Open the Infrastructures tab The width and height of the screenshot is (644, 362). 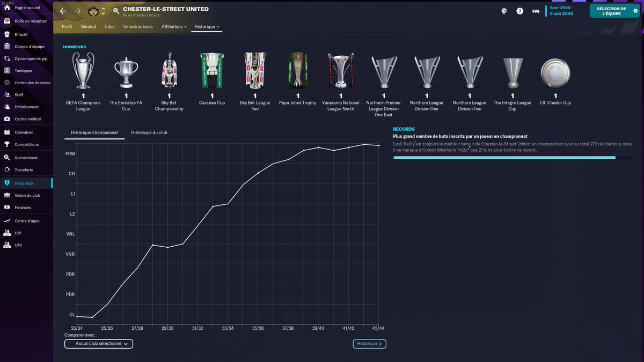[138, 26]
